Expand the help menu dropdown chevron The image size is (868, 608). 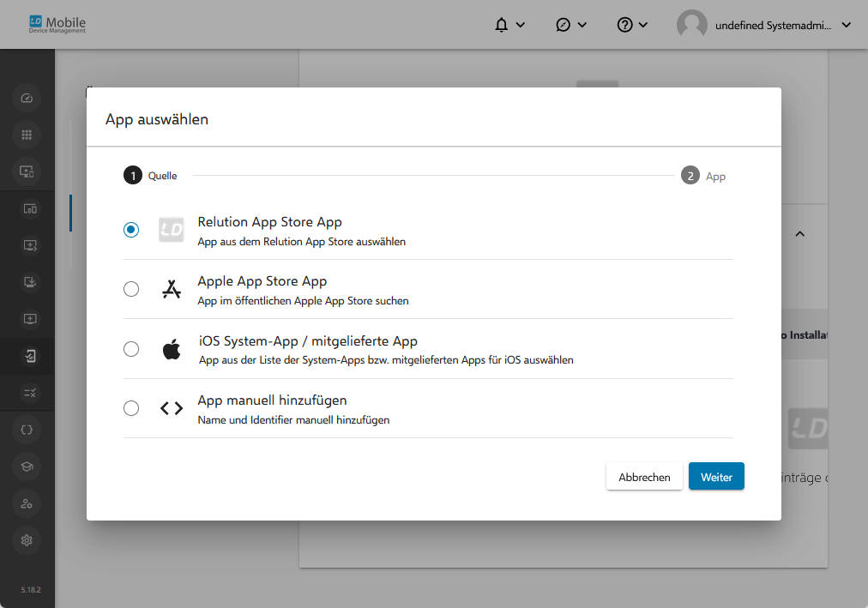click(643, 25)
